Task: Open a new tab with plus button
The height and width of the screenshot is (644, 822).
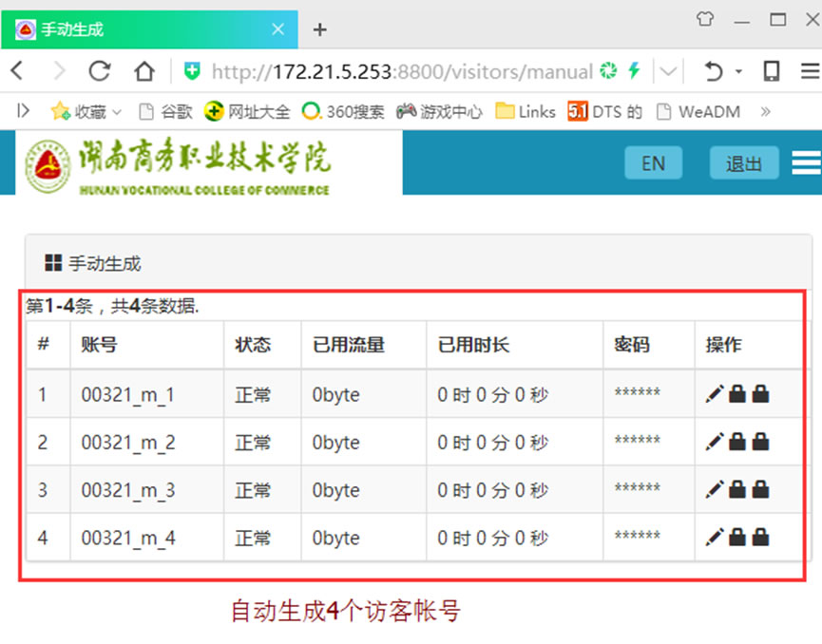Action: tap(319, 29)
